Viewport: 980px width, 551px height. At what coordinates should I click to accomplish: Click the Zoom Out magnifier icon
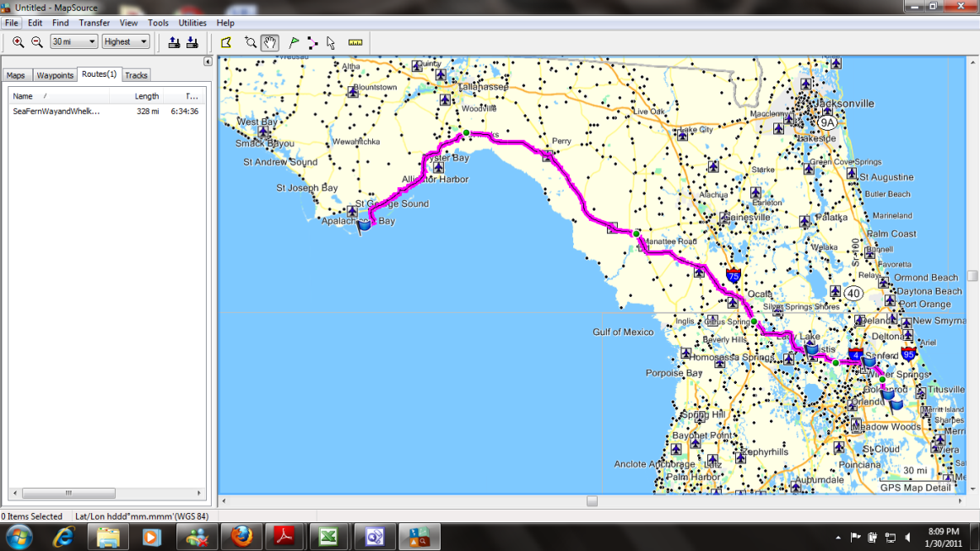point(37,42)
